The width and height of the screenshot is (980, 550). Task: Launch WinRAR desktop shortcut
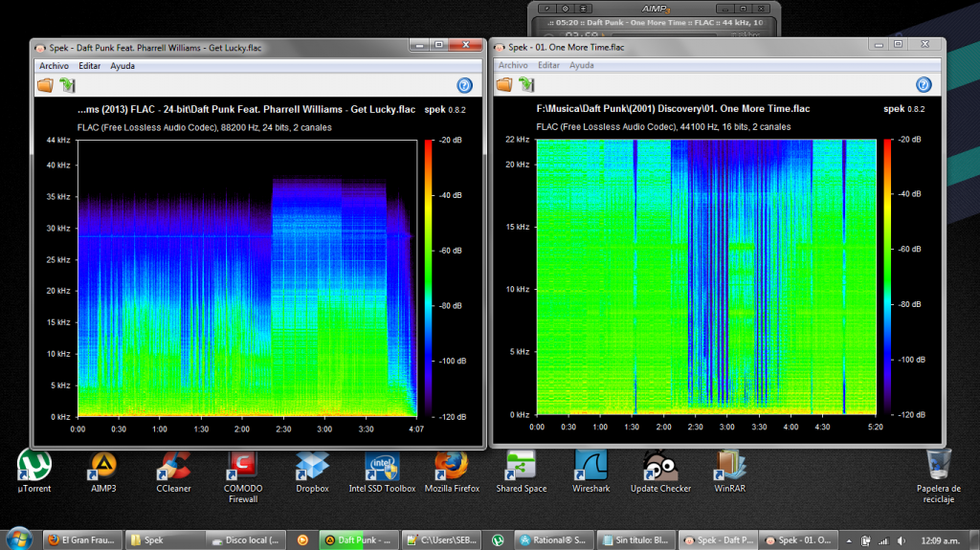point(729,472)
